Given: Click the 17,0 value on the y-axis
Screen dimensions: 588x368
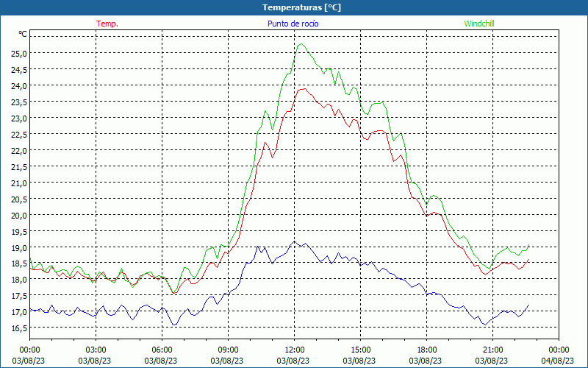Looking at the screenshot, I should (19, 311).
